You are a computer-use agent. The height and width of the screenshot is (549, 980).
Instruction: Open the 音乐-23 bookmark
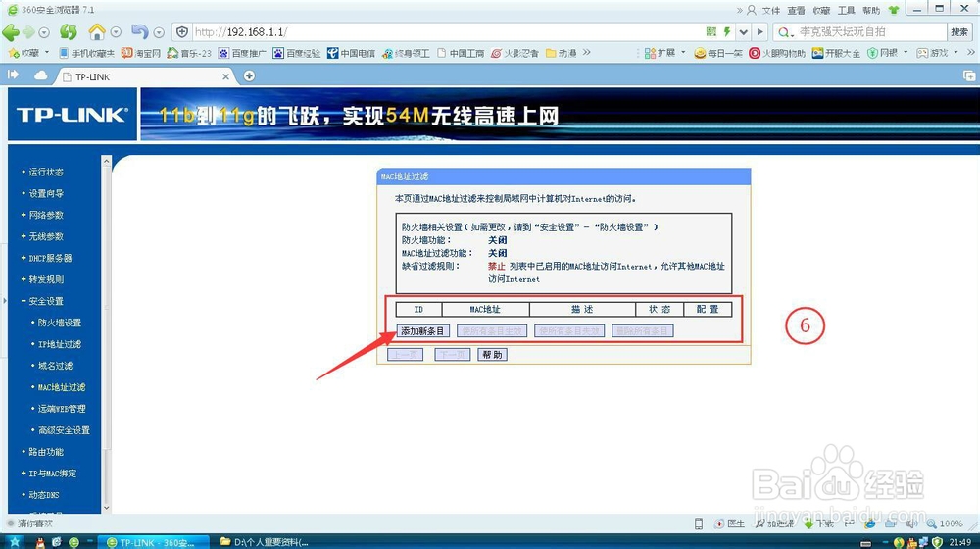click(189, 53)
